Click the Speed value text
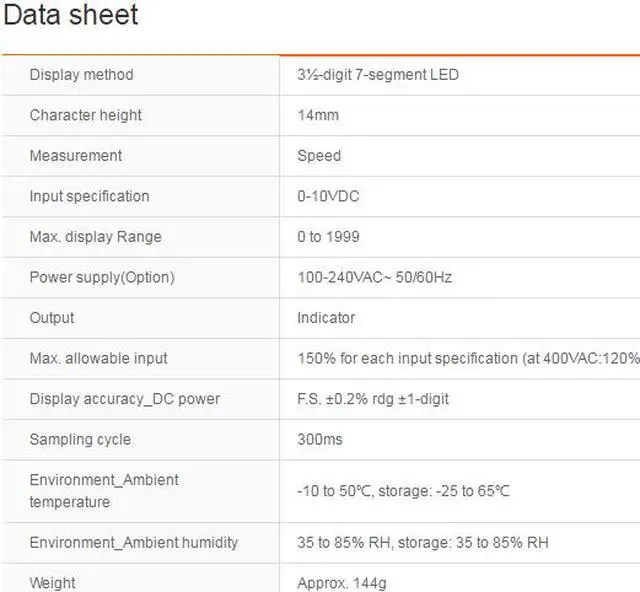 click(319, 156)
